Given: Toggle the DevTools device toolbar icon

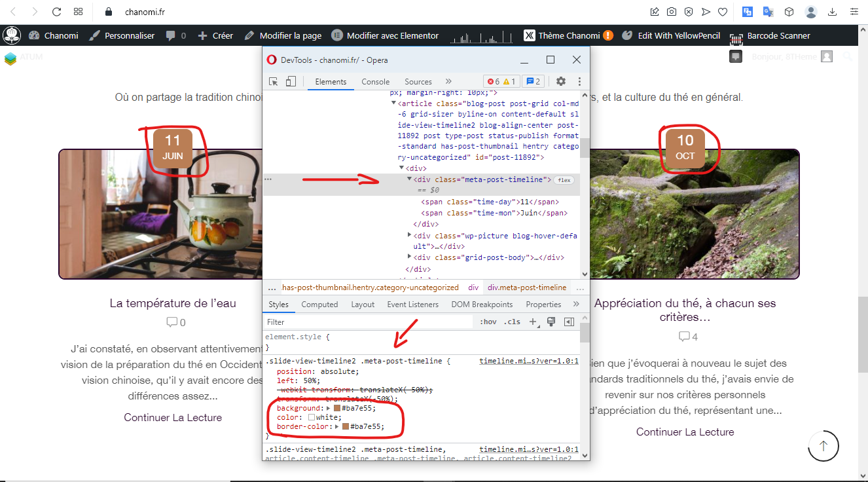Looking at the screenshot, I should (291, 81).
